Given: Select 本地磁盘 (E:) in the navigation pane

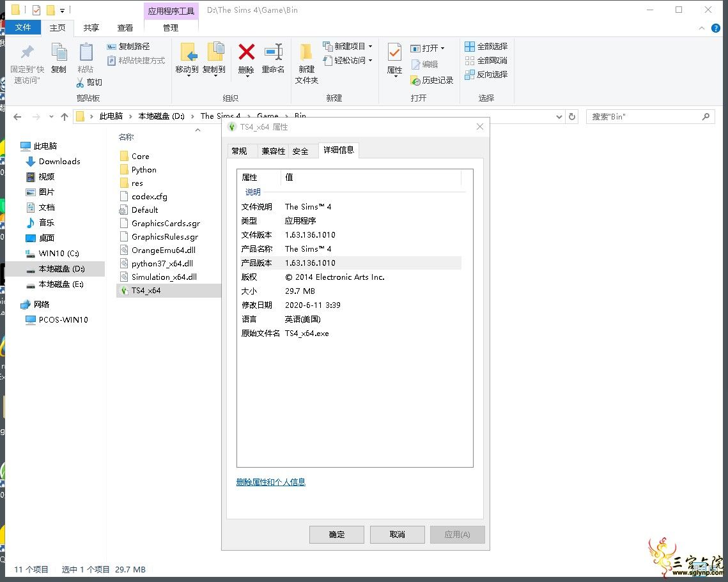Looking at the screenshot, I should click(x=61, y=284).
